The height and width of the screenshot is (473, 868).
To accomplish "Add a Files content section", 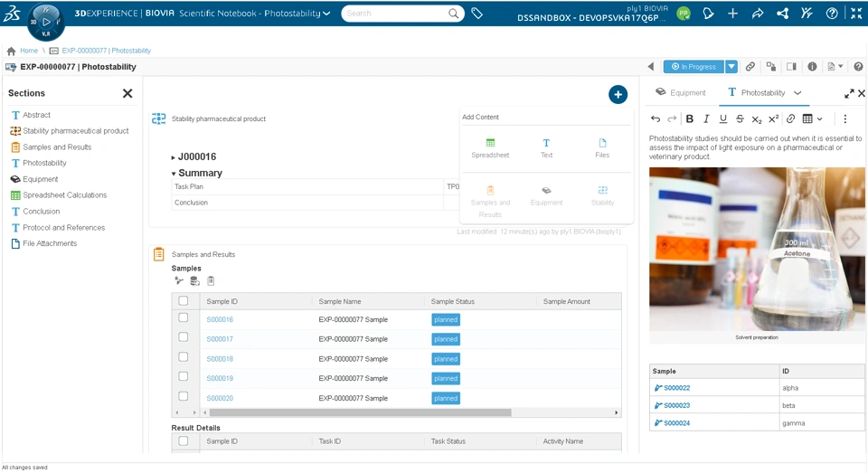I will pos(602,148).
